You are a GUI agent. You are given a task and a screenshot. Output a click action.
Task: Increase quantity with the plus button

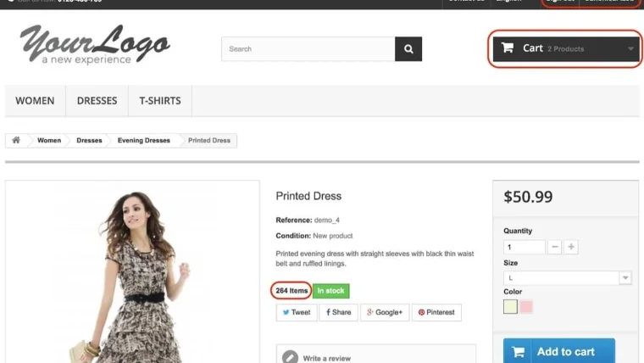[x=571, y=247]
